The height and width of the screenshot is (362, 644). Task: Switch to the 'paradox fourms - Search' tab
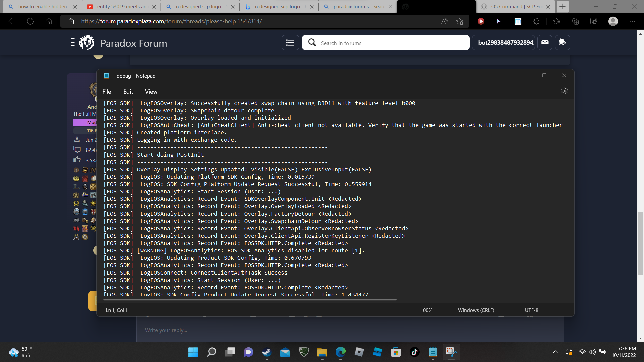click(x=356, y=6)
